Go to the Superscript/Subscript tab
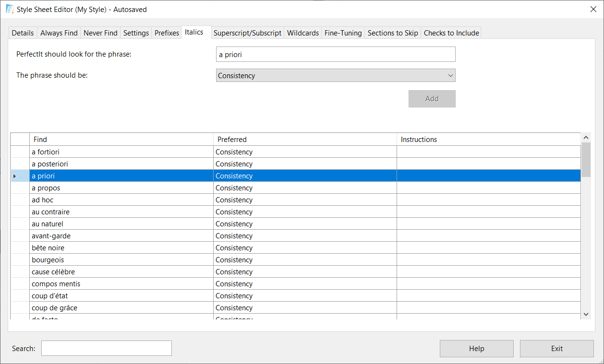 tap(247, 33)
